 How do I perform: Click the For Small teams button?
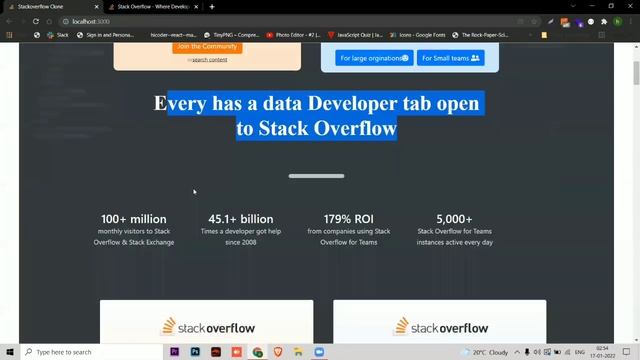[451, 58]
